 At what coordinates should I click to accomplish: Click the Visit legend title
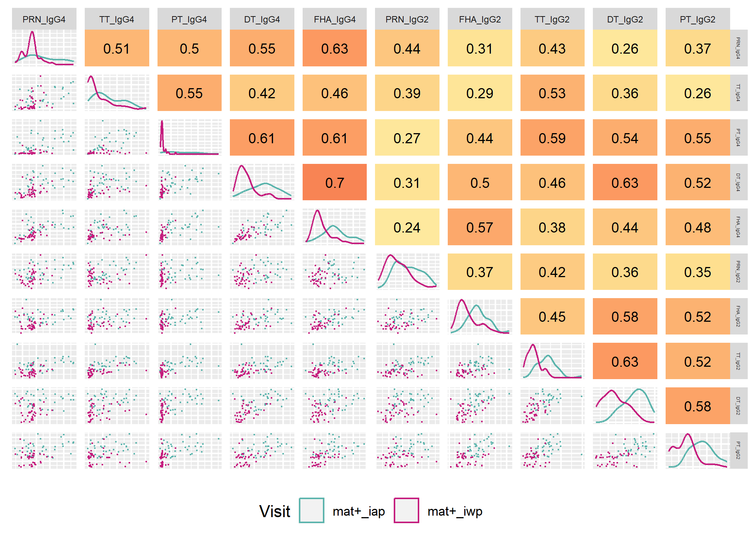[x=274, y=511]
